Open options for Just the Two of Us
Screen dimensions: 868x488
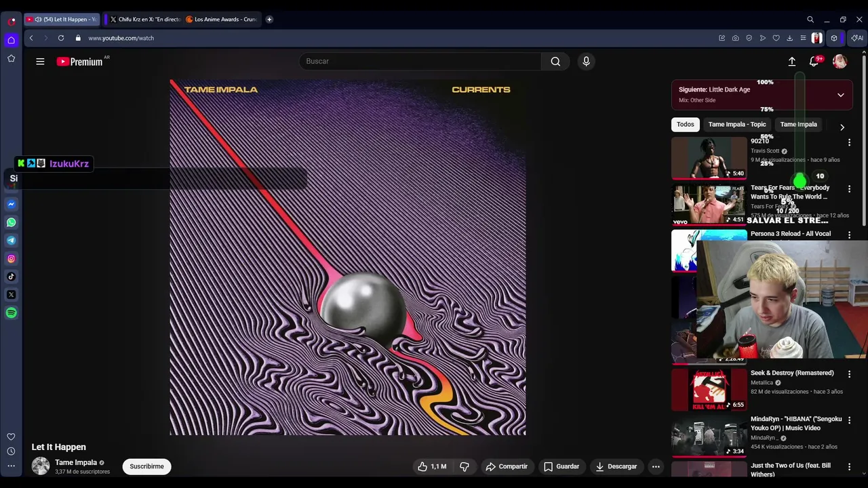[849, 467]
